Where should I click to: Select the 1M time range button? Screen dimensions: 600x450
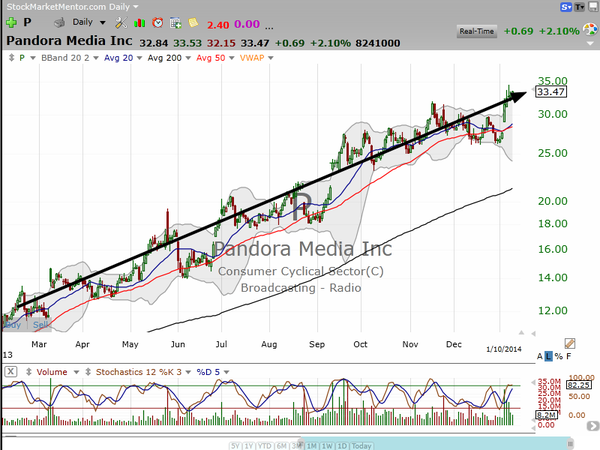coord(311,446)
